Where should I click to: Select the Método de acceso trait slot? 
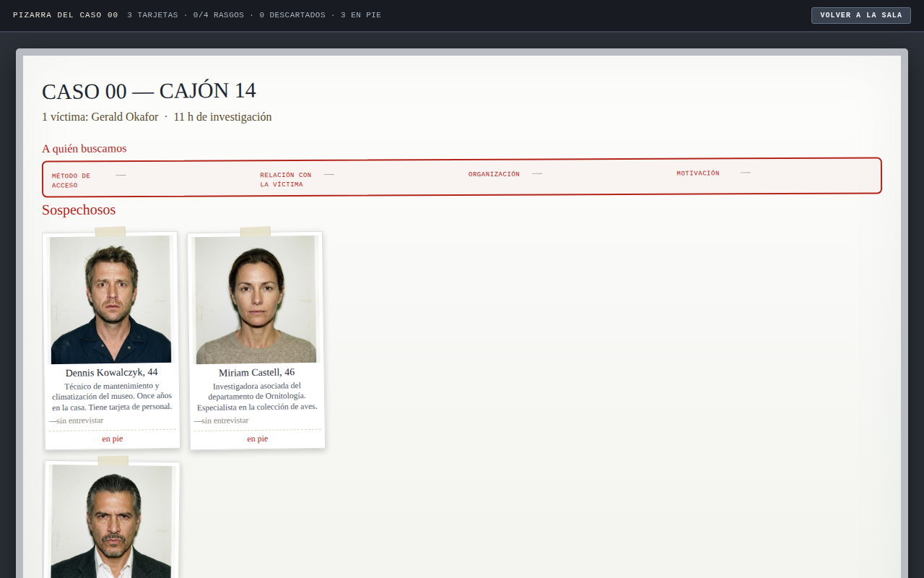[148, 180]
